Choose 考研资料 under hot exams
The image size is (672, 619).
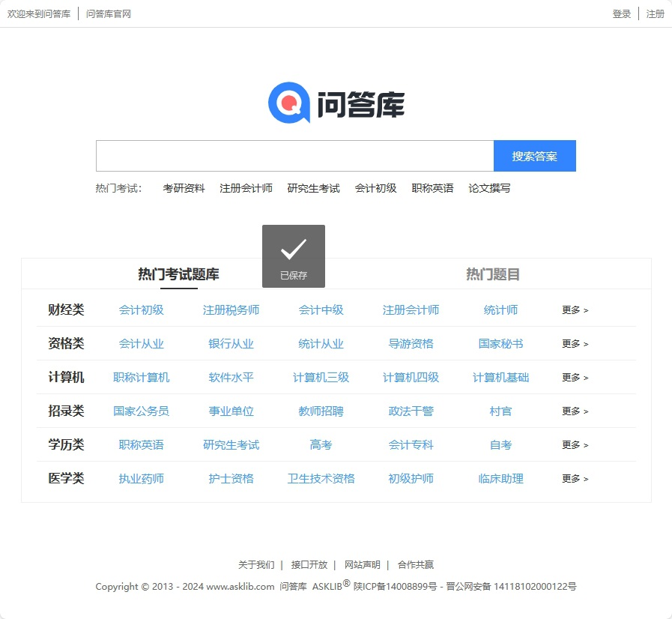click(184, 188)
